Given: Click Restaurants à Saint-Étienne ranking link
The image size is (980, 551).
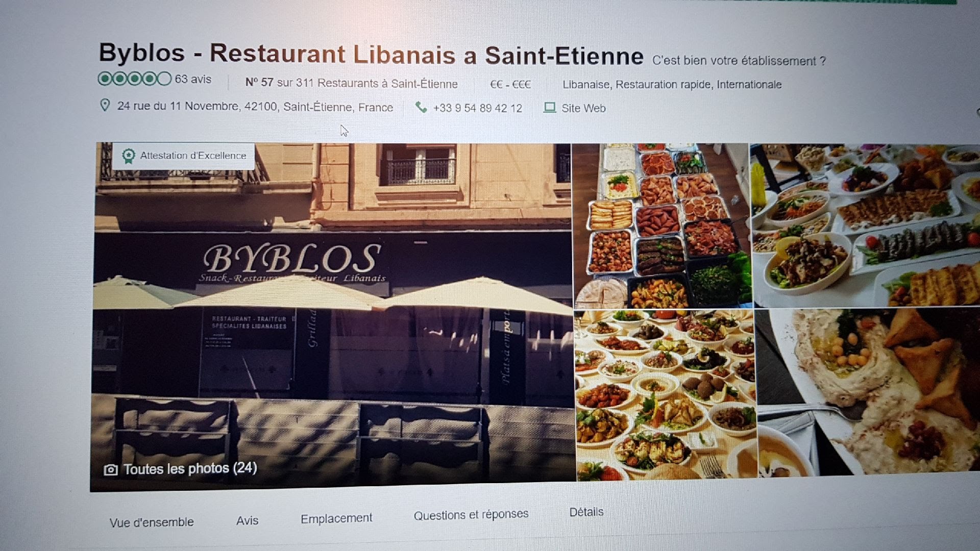Looking at the screenshot, I should point(387,83).
